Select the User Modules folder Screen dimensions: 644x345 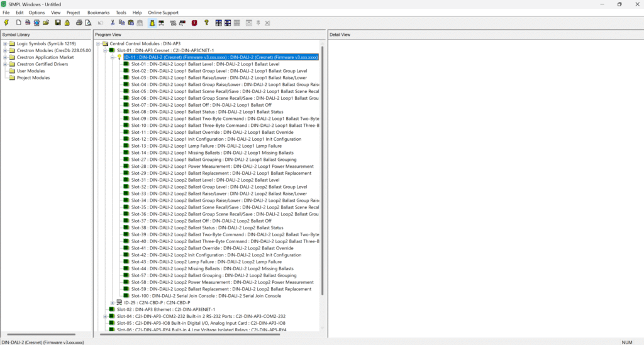click(31, 71)
